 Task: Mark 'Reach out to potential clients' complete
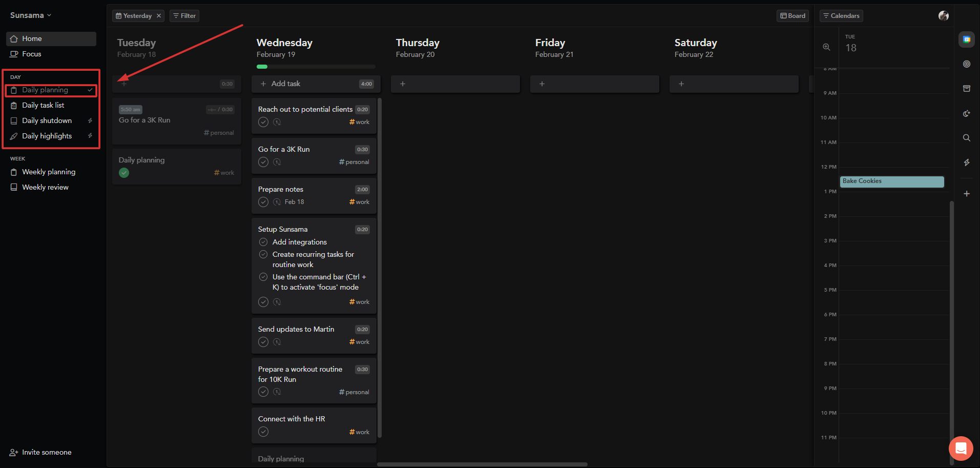coord(263,122)
